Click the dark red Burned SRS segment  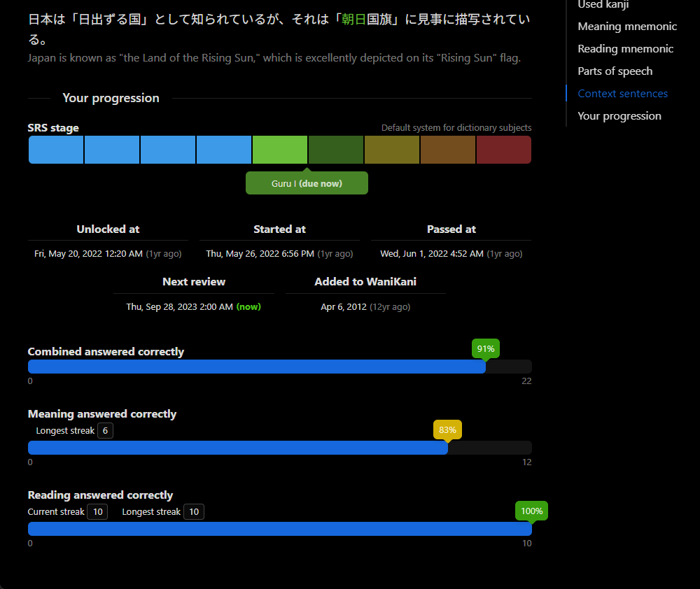pyautogui.click(x=504, y=150)
